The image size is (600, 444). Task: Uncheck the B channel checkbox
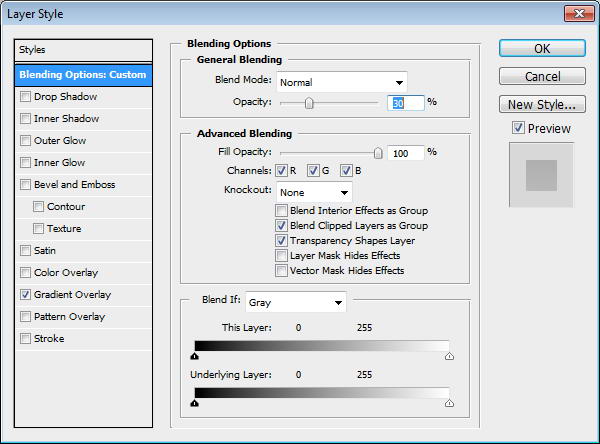[346, 171]
